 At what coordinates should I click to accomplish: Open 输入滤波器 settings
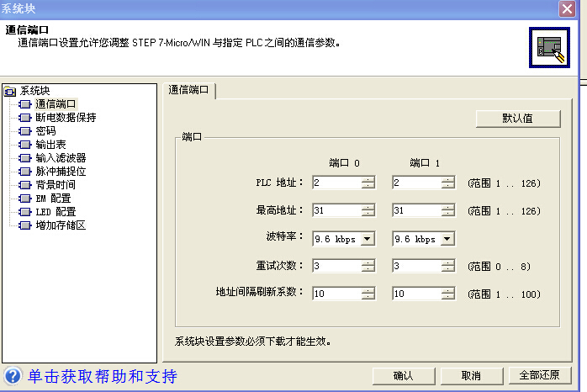tap(61, 158)
